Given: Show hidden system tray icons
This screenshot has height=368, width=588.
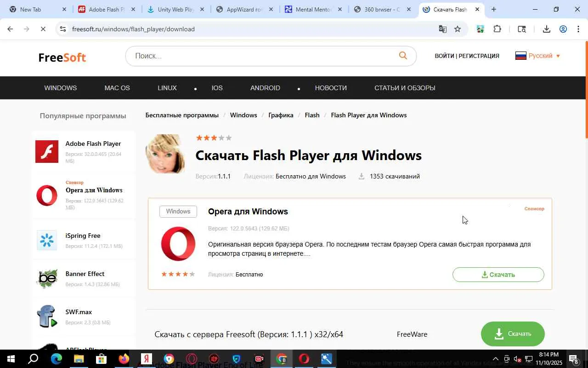Looking at the screenshot, I should 495,359.
